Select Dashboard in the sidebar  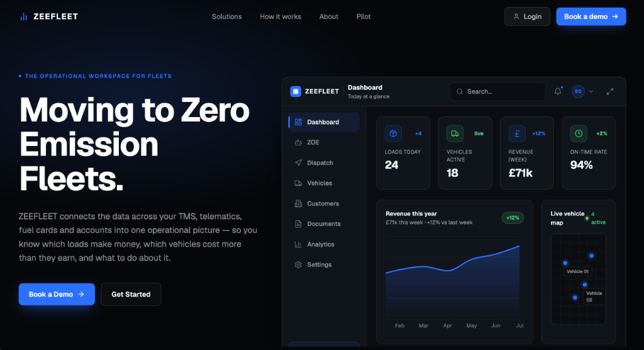(324, 122)
